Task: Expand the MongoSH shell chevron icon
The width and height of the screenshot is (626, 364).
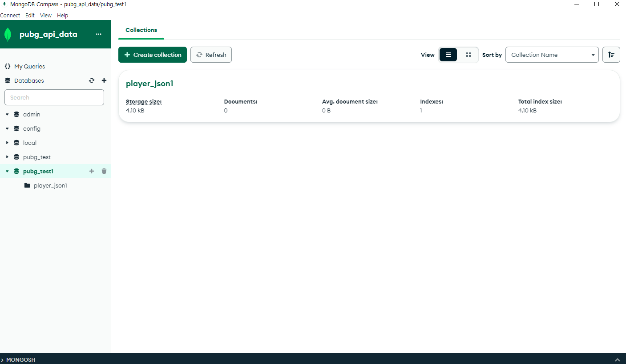Action: coord(617,360)
